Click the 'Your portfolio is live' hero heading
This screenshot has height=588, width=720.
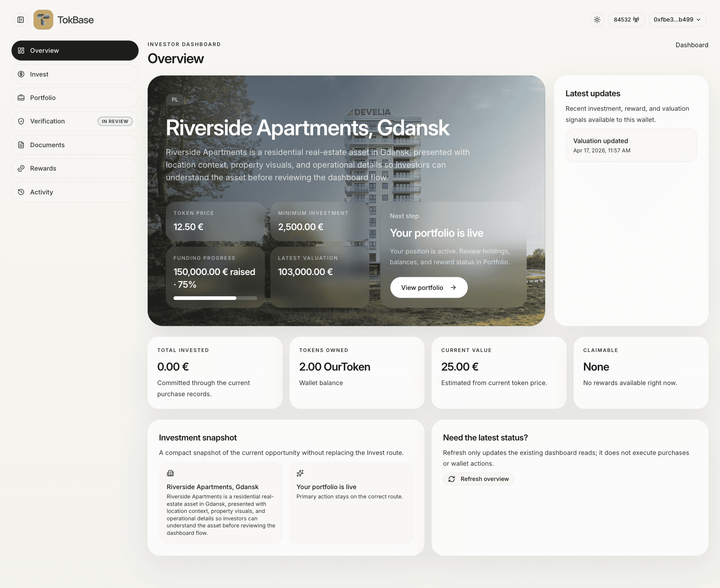pos(437,233)
